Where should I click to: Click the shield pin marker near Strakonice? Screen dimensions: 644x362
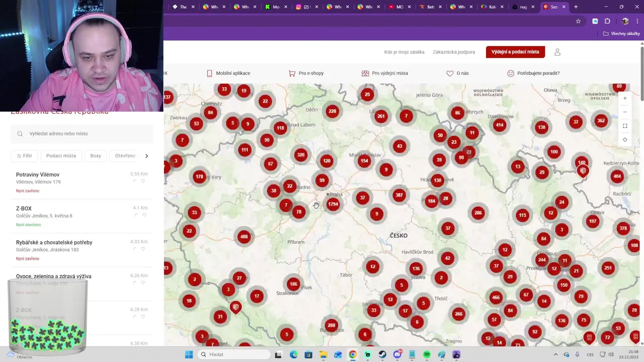coord(235,307)
